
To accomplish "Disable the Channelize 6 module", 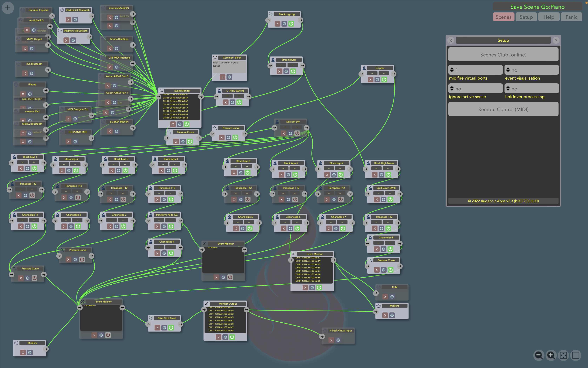I will (297, 229).
